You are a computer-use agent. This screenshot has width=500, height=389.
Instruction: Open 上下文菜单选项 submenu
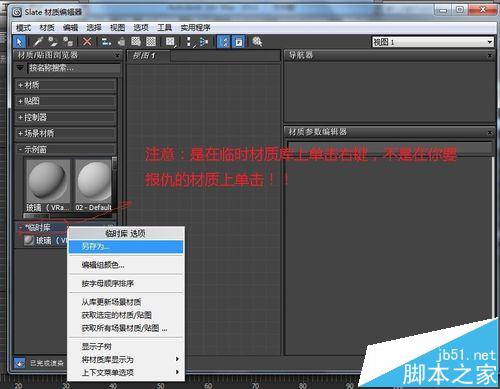pyautogui.click(x=126, y=372)
